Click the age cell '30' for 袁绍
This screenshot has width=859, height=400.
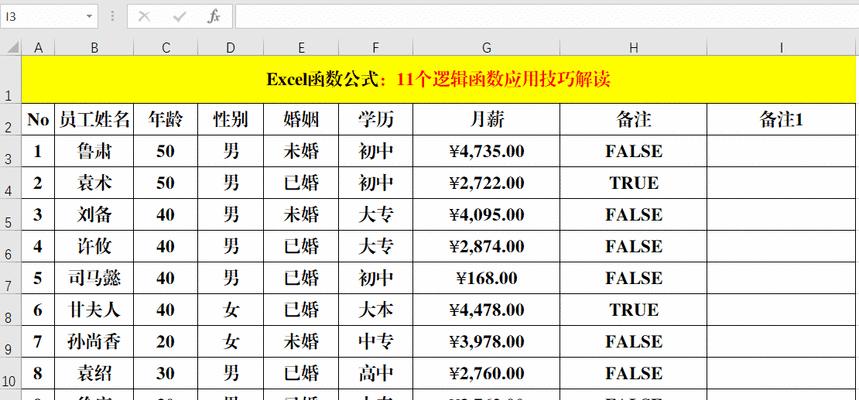coord(166,374)
